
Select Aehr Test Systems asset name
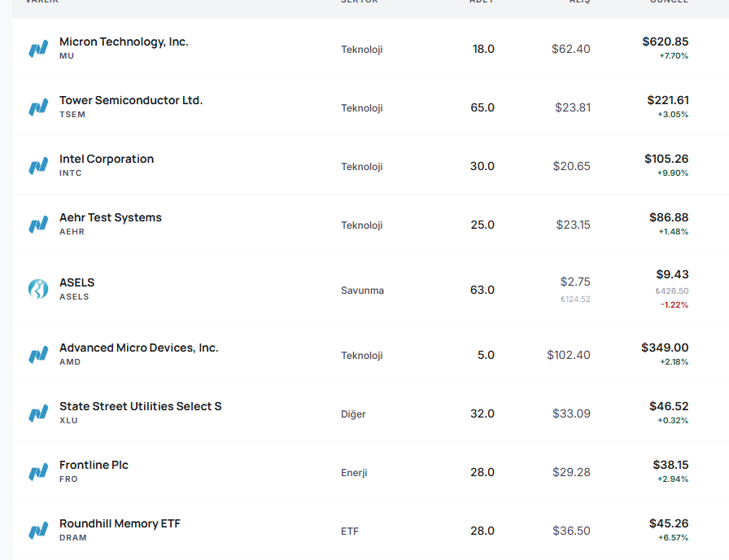tap(110, 217)
